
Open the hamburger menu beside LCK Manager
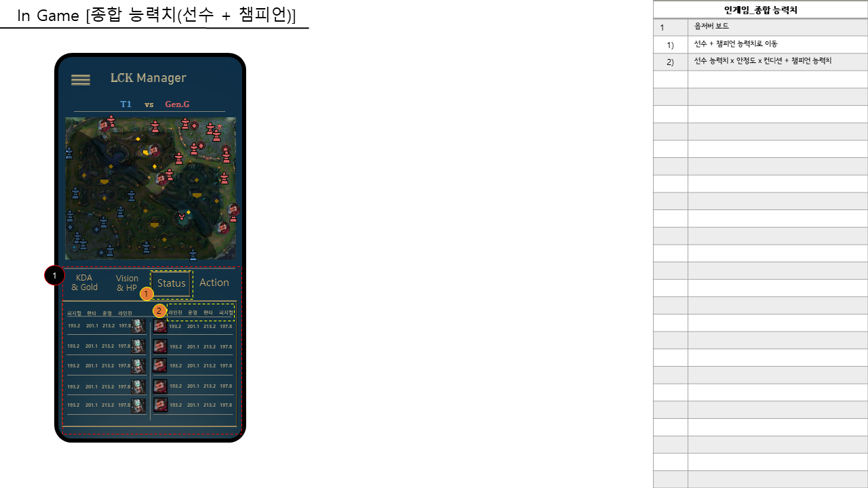click(81, 80)
